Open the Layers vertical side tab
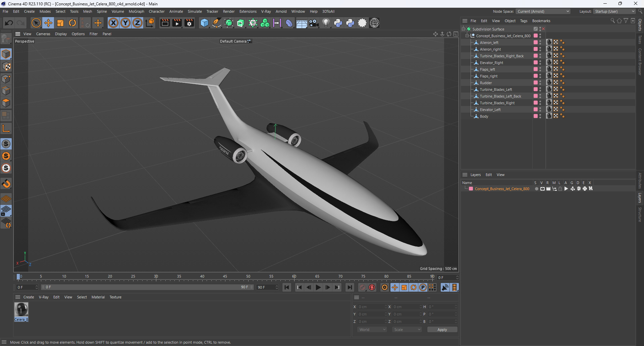 click(640, 198)
